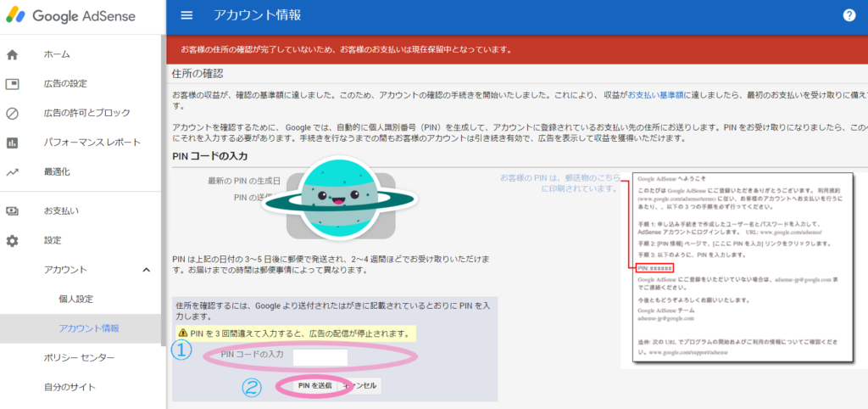Image resolution: width=868 pixels, height=409 pixels.
Task: Open ホーム in the sidebar
Action: [57, 54]
